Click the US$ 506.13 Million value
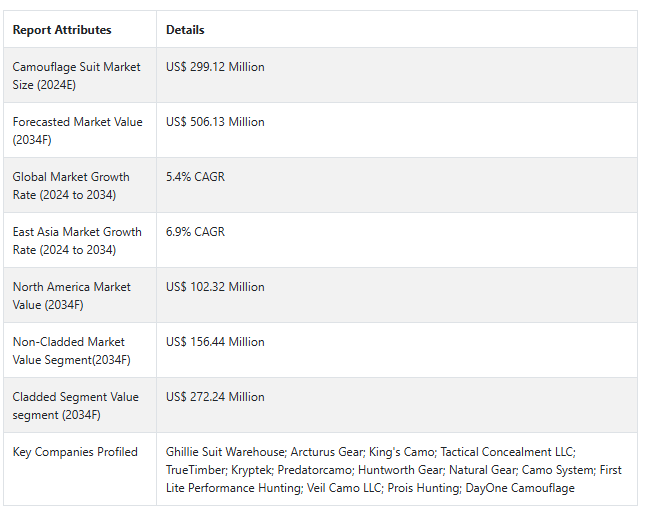Image resolution: width=645 pixels, height=508 pixels. click(x=215, y=122)
